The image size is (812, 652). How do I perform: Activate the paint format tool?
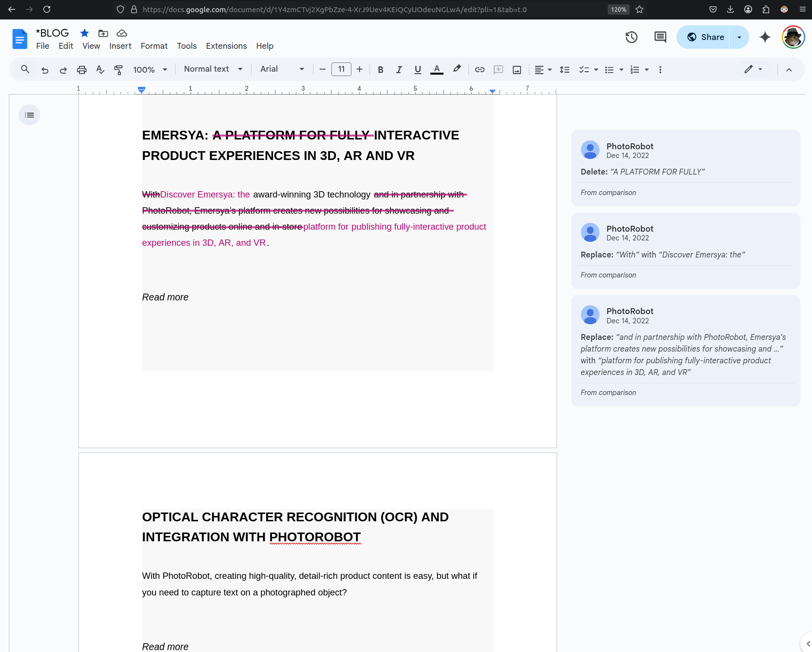[x=118, y=70]
